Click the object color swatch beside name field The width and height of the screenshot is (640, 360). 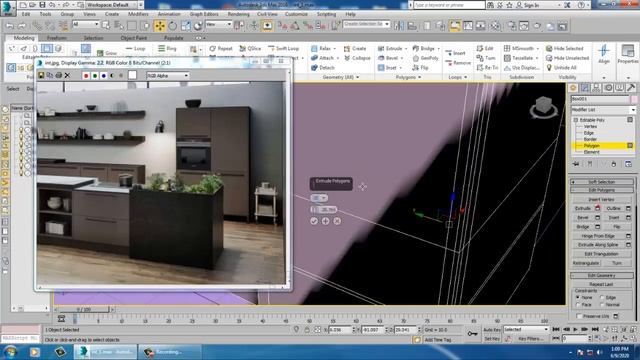click(x=634, y=99)
